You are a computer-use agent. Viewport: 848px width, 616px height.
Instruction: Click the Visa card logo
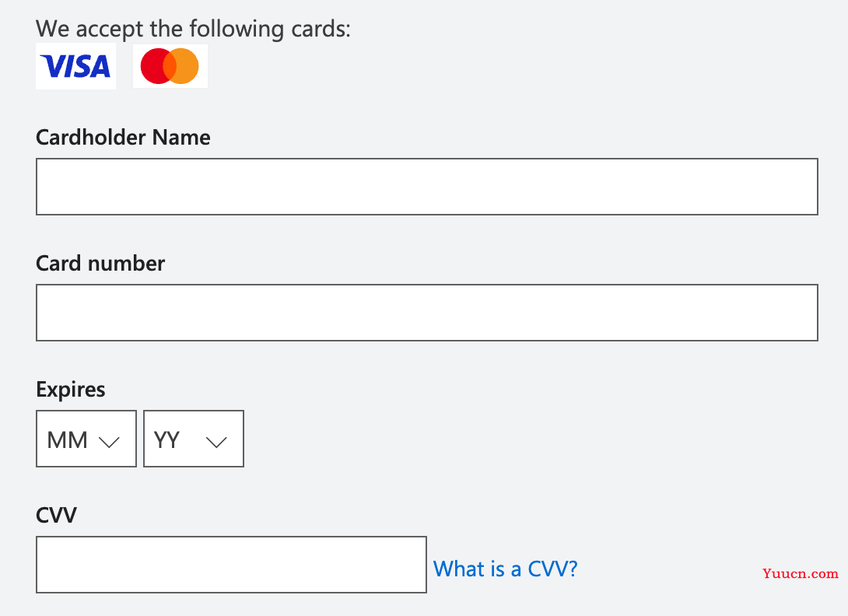(x=75, y=66)
